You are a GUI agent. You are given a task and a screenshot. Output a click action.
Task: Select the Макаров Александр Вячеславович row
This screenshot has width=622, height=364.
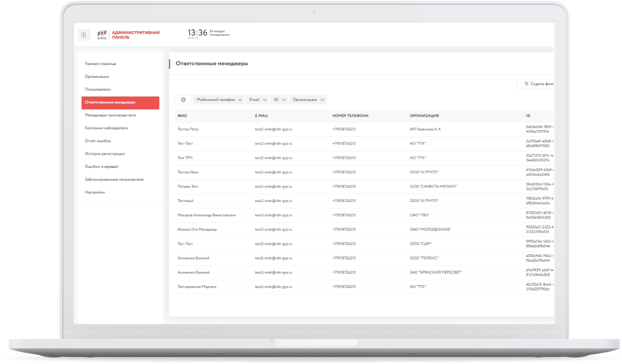tap(364, 215)
